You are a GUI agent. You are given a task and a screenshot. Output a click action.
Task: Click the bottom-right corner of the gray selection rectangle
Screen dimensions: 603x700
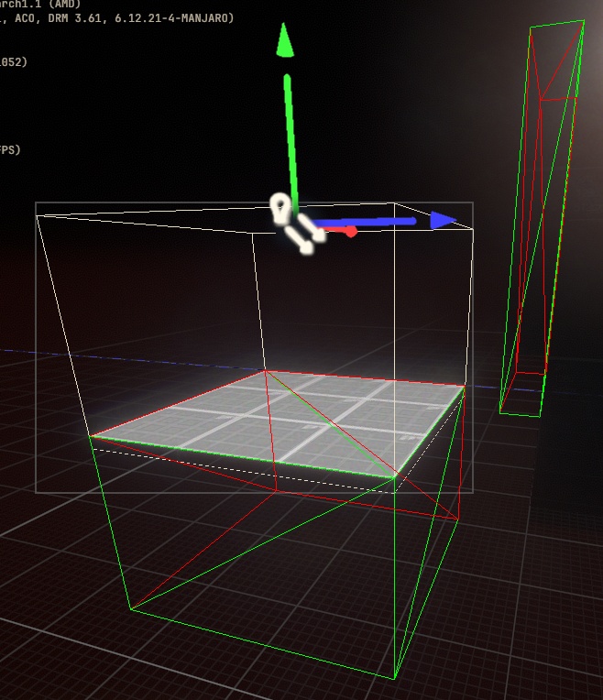point(472,492)
